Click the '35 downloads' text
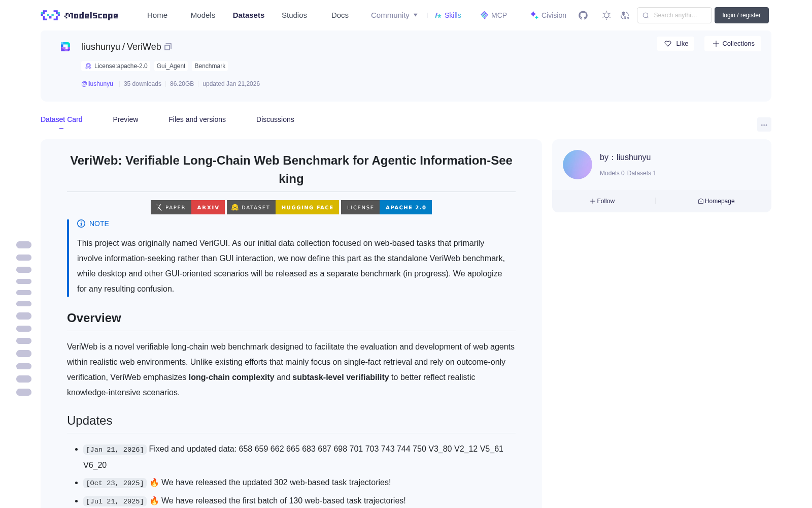Image resolution: width=812 pixels, height=508 pixels. point(143,84)
